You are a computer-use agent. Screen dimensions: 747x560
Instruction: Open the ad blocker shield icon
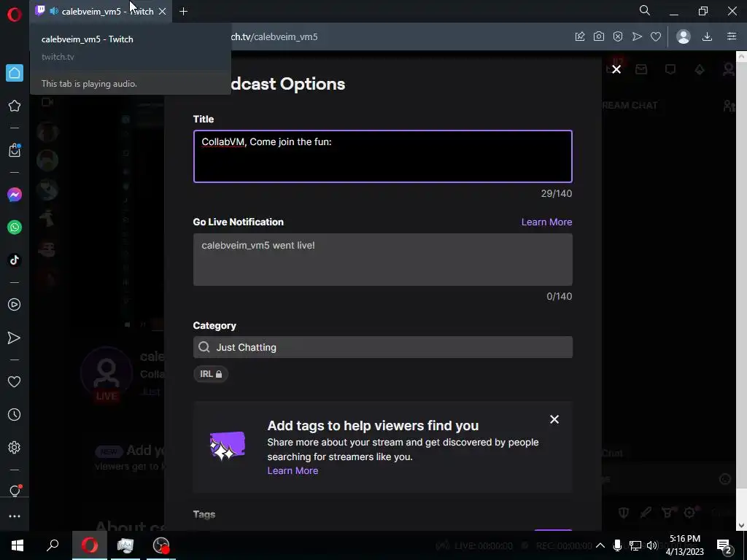click(x=618, y=36)
